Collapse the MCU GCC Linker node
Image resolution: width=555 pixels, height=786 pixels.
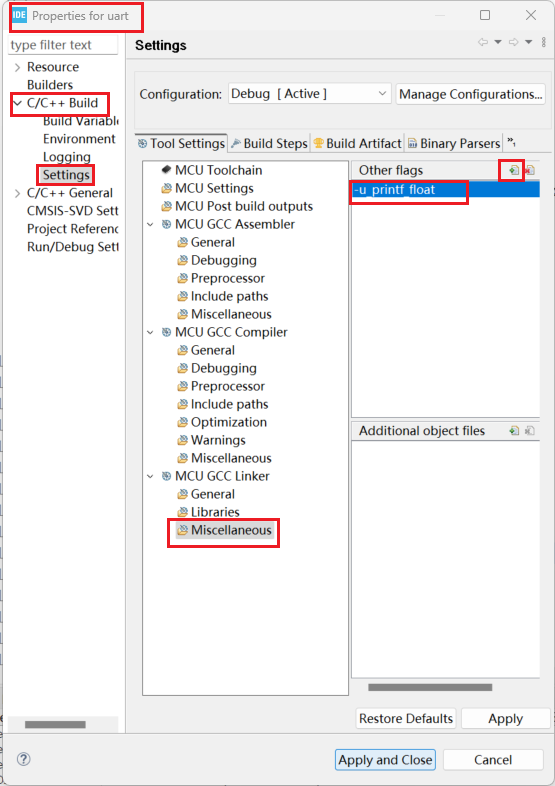pyautogui.click(x=150, y=476)
